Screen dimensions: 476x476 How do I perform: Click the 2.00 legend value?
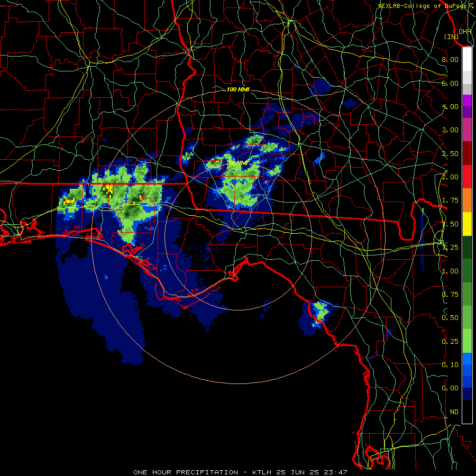pos(450,177)
